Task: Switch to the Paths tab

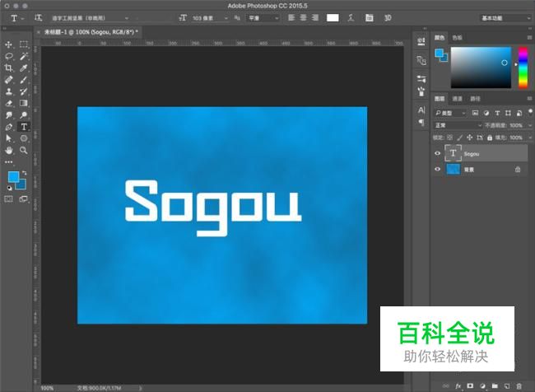Action: pos(475,99)
